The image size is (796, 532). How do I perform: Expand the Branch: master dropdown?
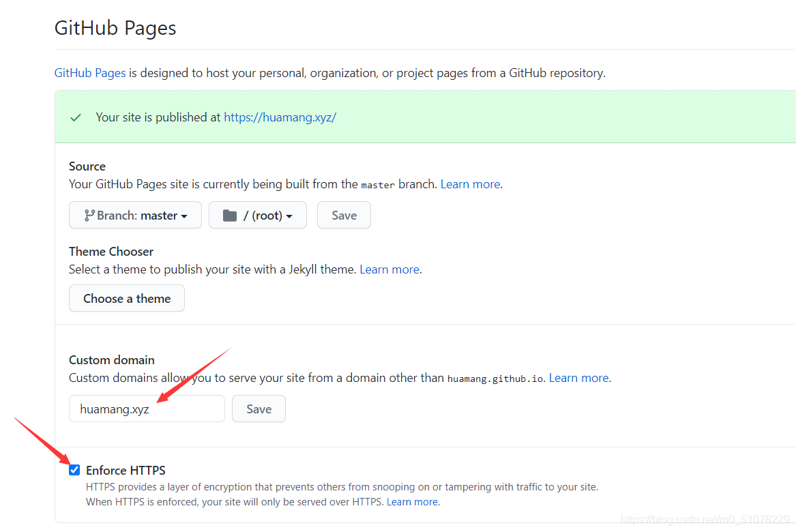tap(135, 216)
